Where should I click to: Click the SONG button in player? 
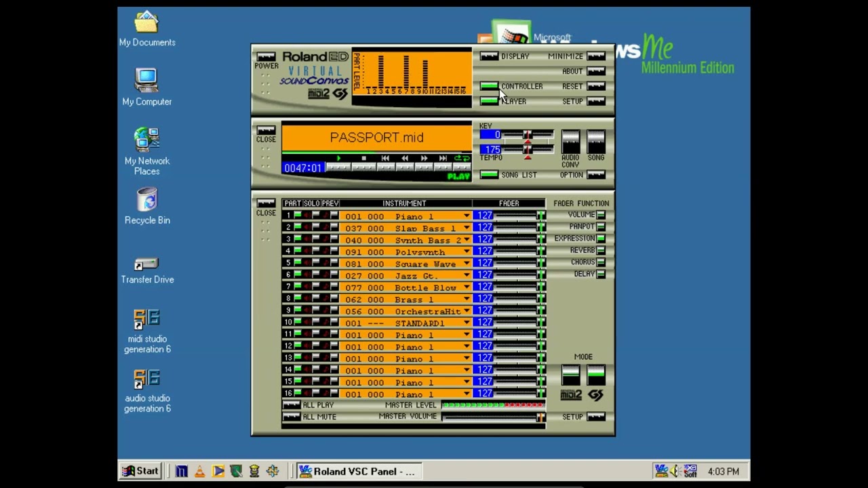coord(596,142)
